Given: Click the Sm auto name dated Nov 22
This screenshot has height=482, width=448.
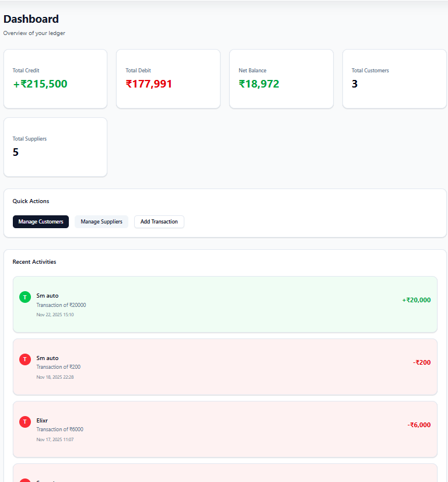Looking at the screenshot, I should [47, 296].
